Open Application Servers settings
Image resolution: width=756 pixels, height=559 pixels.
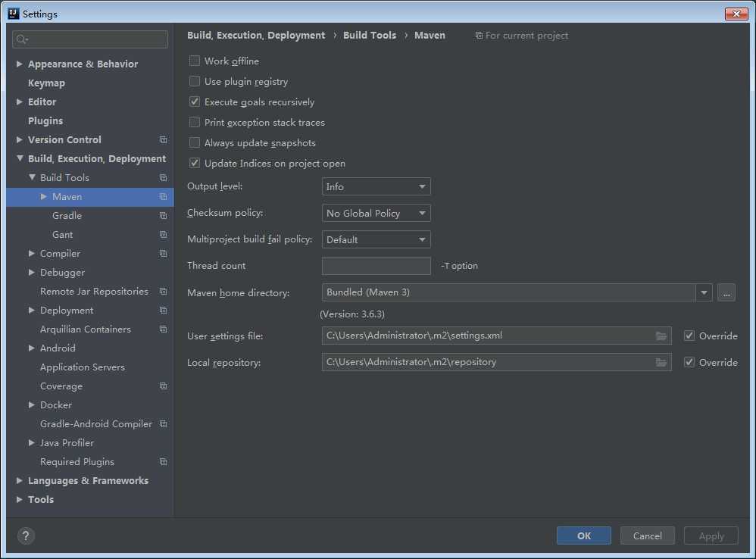(83, 367)
